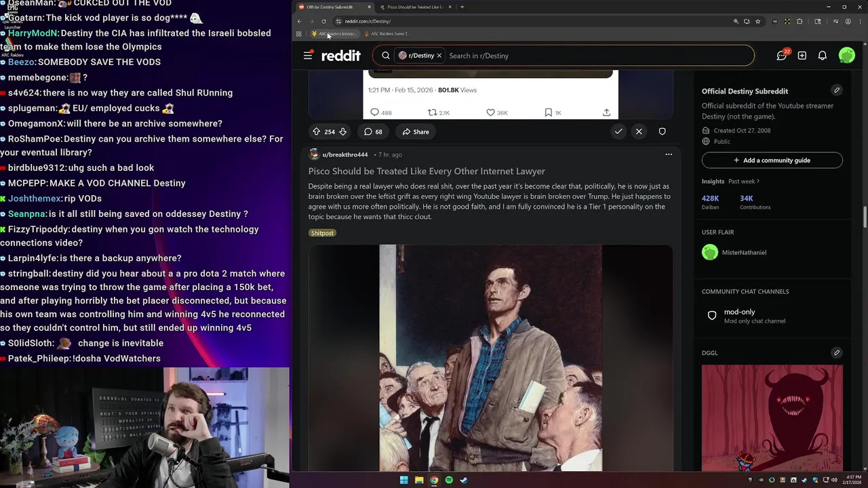Open the Pisco Should be Treated post title
The image size is (868, 488).
tap(427, 171)
